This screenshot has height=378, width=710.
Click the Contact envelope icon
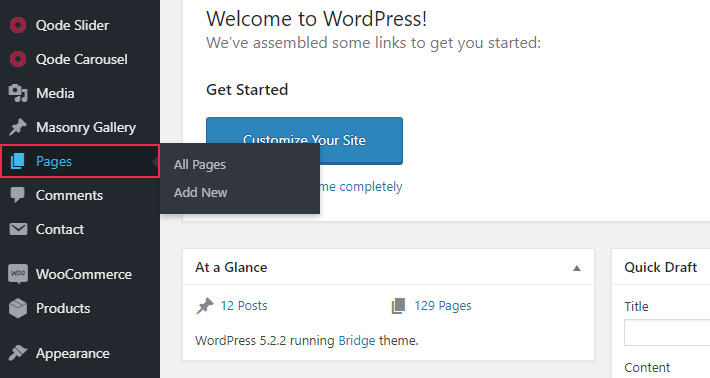pos(18,229)
